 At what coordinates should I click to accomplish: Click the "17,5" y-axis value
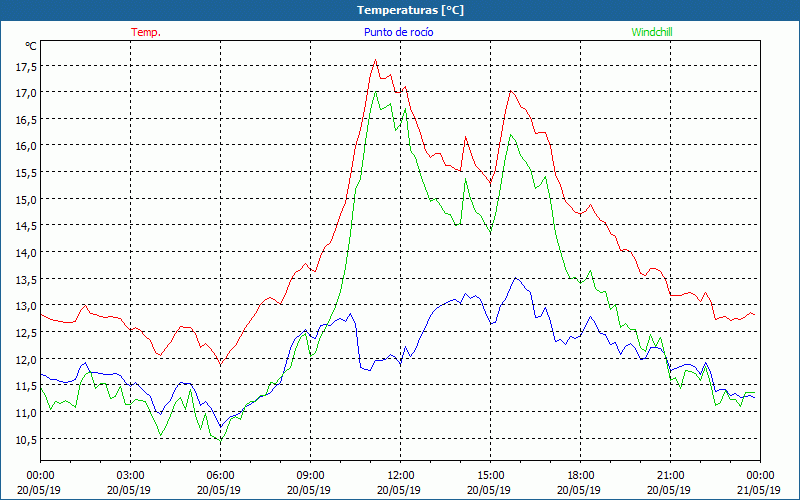[x=26, y=67]
